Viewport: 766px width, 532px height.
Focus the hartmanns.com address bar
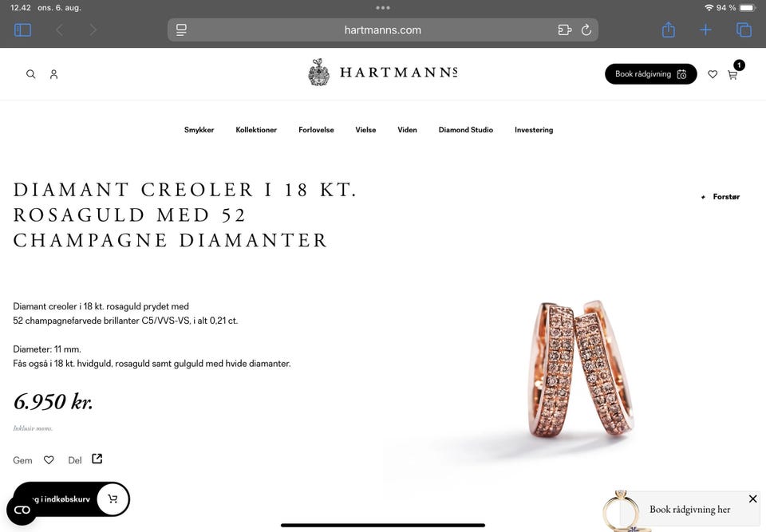click(x=382, y=30)
